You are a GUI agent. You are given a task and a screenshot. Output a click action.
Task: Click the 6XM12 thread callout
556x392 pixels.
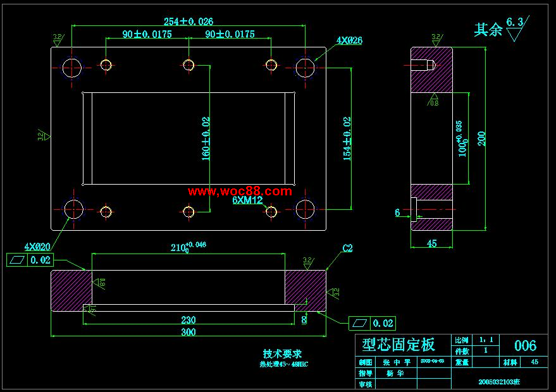247,200
